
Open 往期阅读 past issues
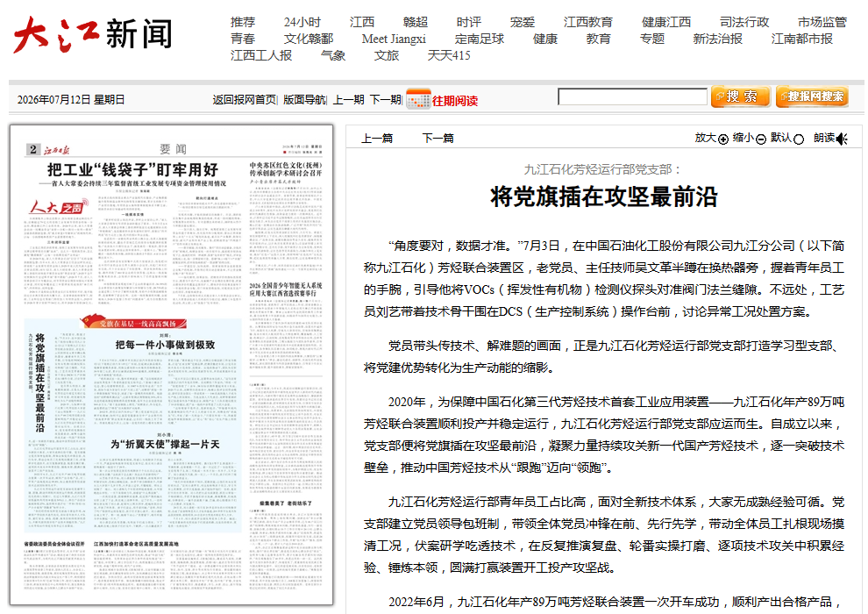(455, 101)
